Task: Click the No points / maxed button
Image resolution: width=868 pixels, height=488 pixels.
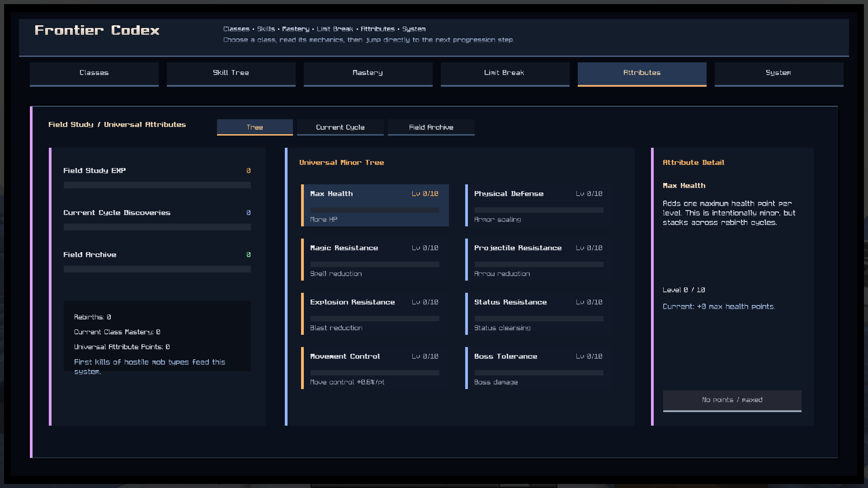Action: coord(732,401)
